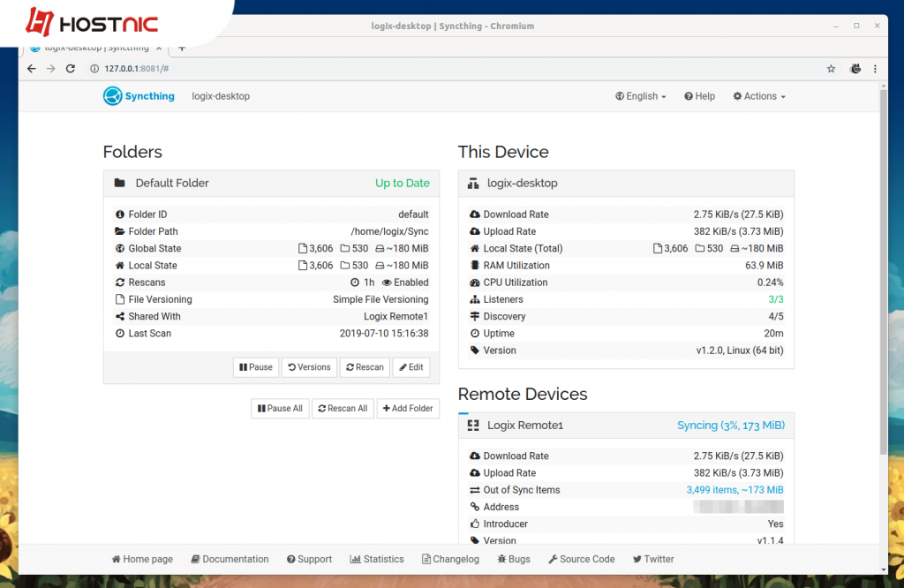
Task: Click the Rescans refresh icon
Action: pyautogui.click(x=120, y=283)
